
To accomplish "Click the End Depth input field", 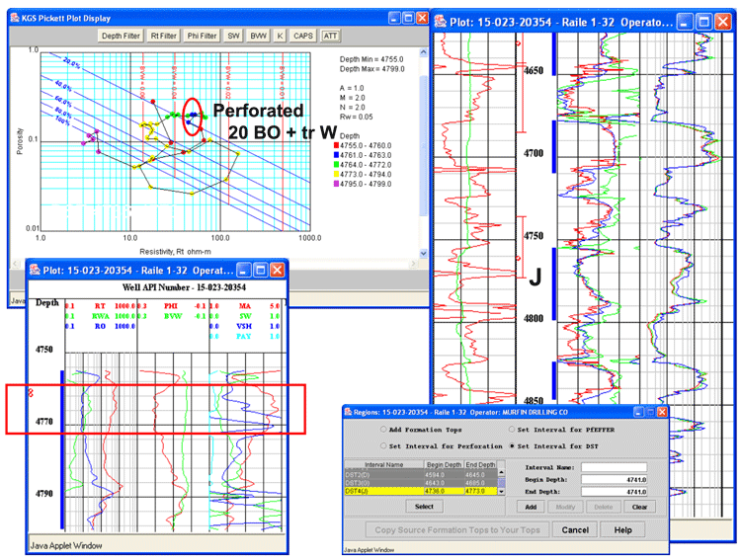I will tap(614, 492).
